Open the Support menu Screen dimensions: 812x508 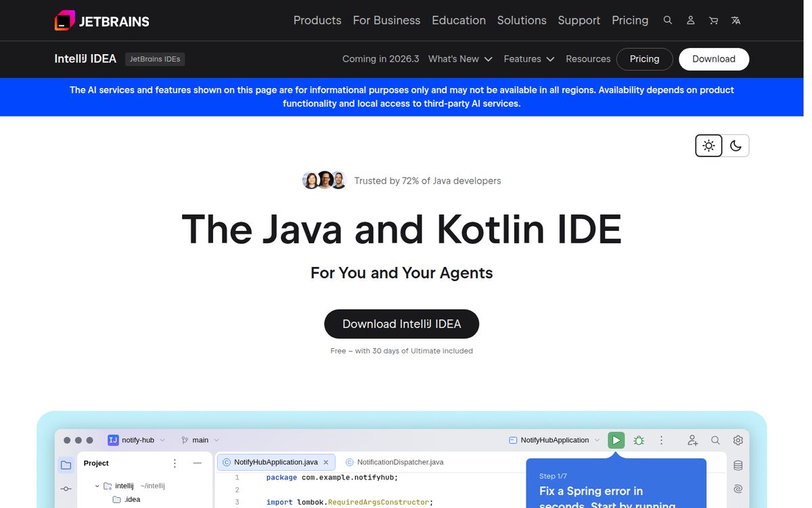(579, 20)
